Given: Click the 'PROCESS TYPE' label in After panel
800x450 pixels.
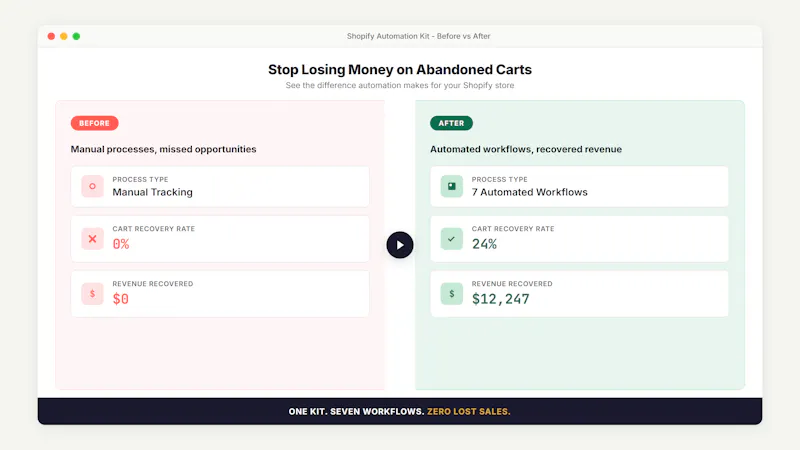Looking at the screenshot, I should (499, 180).
